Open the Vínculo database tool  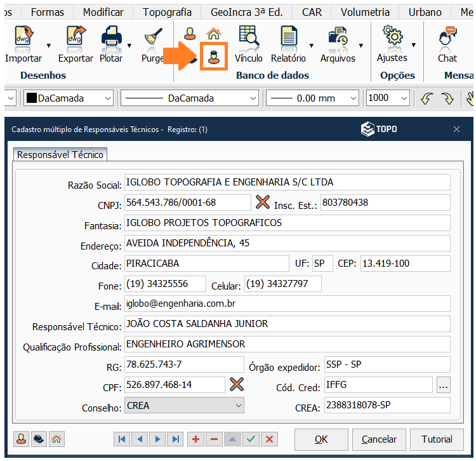[248, 39]
